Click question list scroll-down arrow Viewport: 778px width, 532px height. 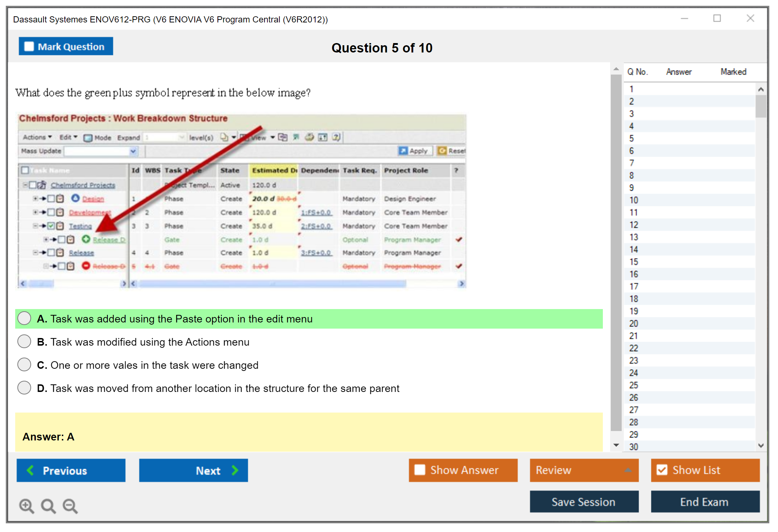[x=761, y=446]
